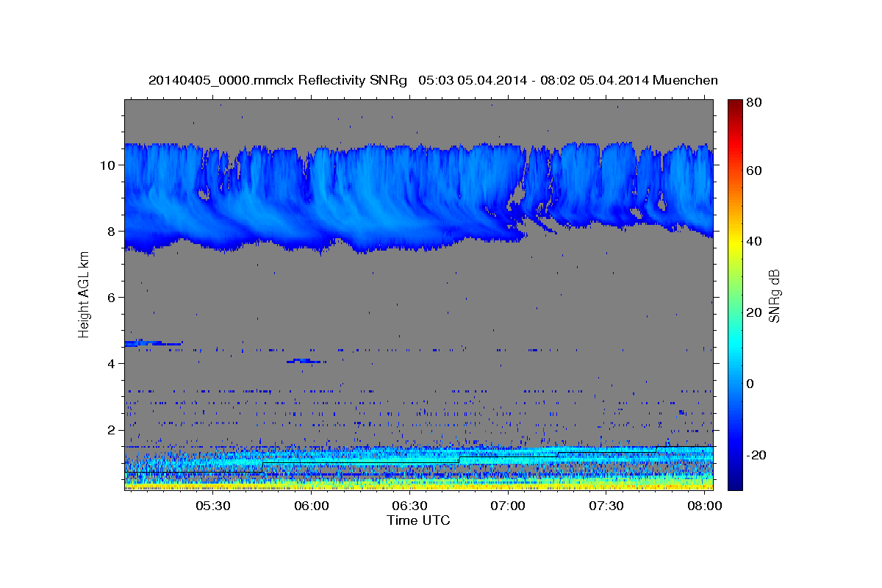The width and height of the screenshot is (882, 588).
Task: Click the yellow band of the colorbar
Action: [x=734, y=241]
